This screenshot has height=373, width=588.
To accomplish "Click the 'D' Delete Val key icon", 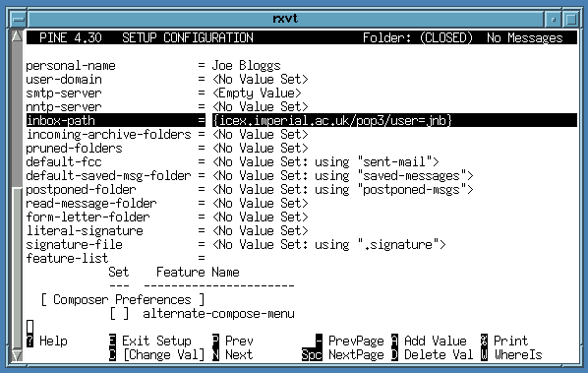I will click(395, 354).
